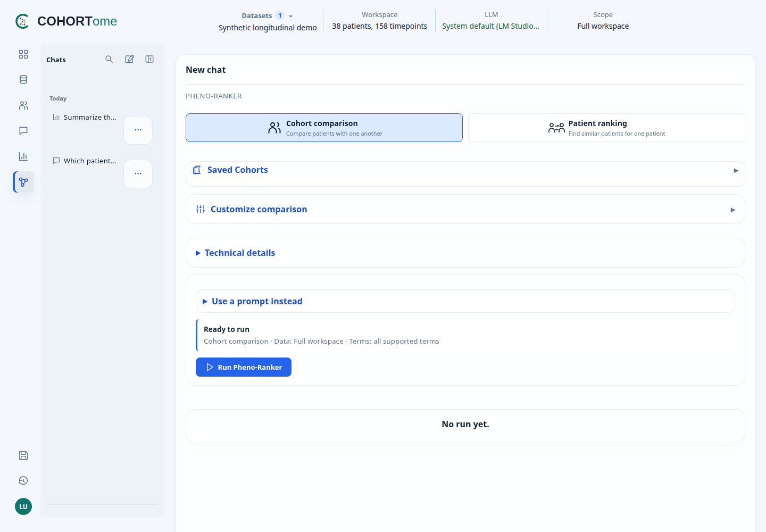Collapse the Chats panel

click(149, 59)
